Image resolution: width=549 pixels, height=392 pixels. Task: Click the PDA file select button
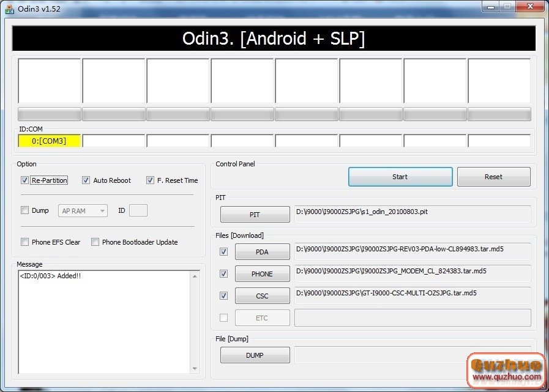[262, 251]
